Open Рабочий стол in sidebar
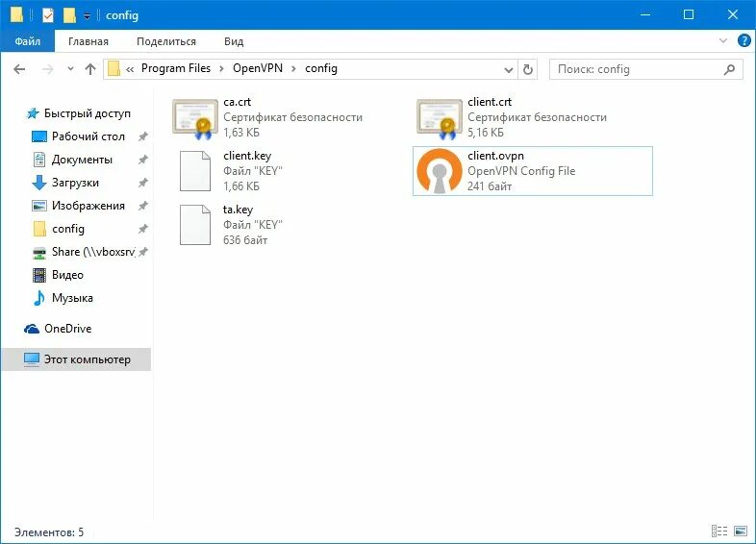756x544 pixels. (88, 136)
